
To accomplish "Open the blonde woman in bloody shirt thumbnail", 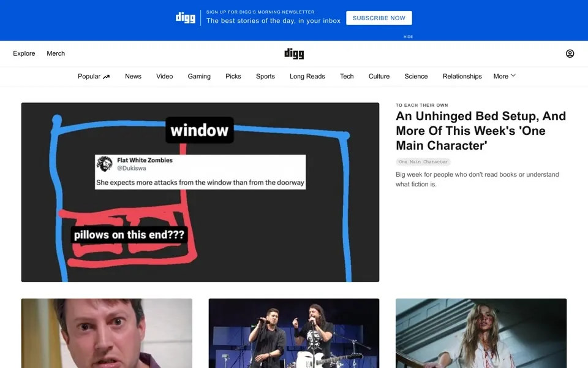I will (481, 333).
